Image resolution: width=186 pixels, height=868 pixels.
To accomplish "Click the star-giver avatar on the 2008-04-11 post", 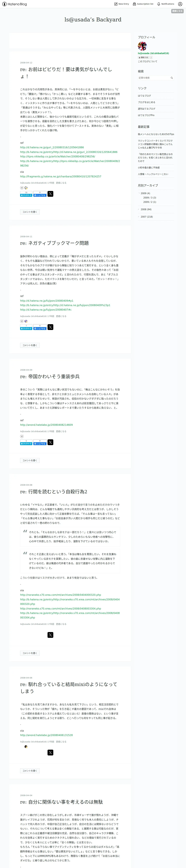I will coord(26,321).
